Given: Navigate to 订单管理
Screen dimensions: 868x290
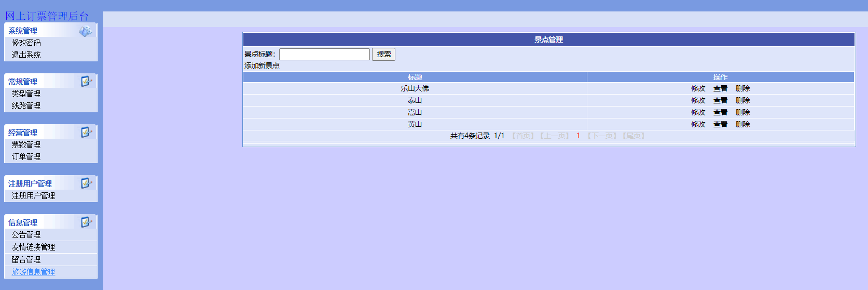Looking at the screenshot, I should click(26, 156).
